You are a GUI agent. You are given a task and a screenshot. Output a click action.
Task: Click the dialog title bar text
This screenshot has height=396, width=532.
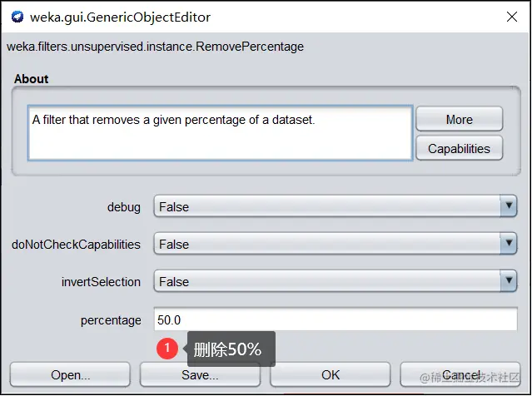pos(120,17)
